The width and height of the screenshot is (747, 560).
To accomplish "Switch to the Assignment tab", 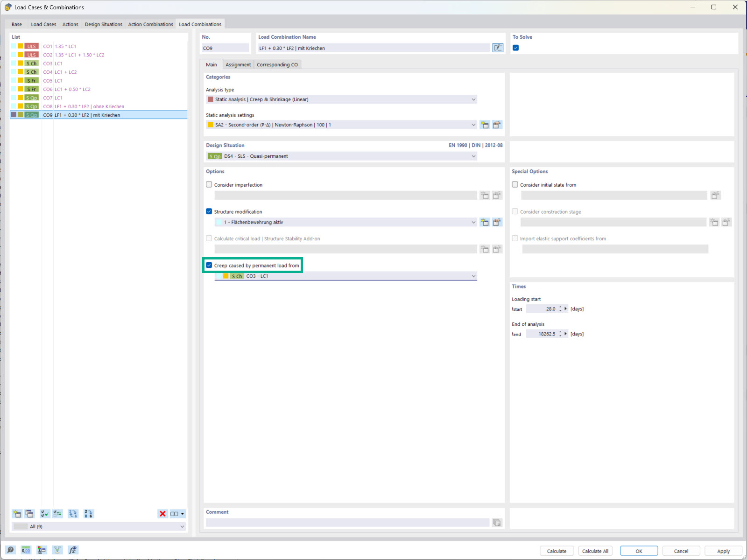I will point(238,64).
